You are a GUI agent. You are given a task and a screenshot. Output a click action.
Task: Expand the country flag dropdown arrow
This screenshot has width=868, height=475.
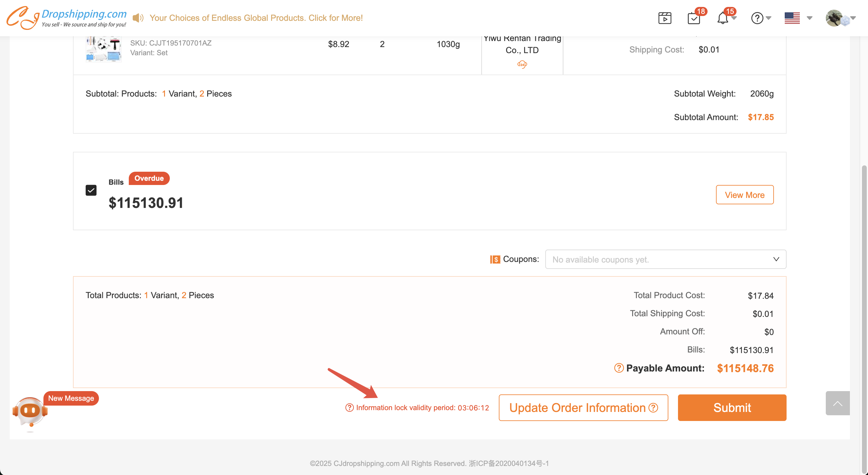[x=809, y=18]
